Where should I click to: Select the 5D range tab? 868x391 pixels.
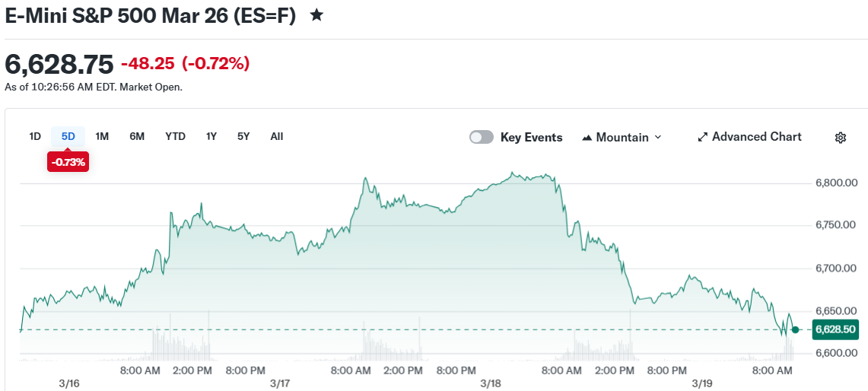point(68,136)
